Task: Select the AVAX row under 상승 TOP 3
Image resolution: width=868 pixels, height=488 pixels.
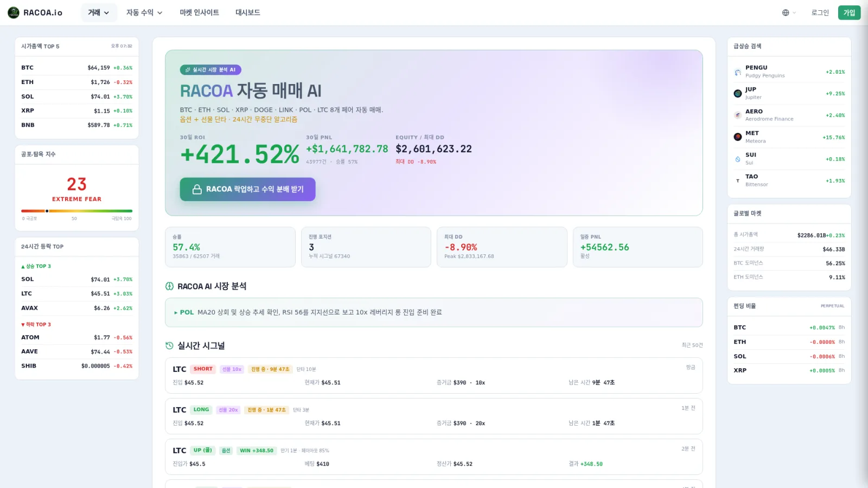Action: point(76,308)
